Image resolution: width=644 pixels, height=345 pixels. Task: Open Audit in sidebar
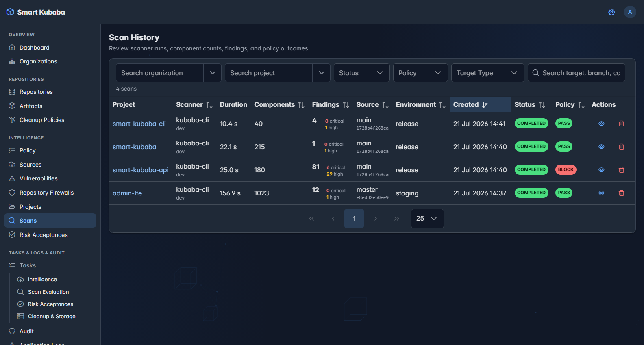click(50, 331)
